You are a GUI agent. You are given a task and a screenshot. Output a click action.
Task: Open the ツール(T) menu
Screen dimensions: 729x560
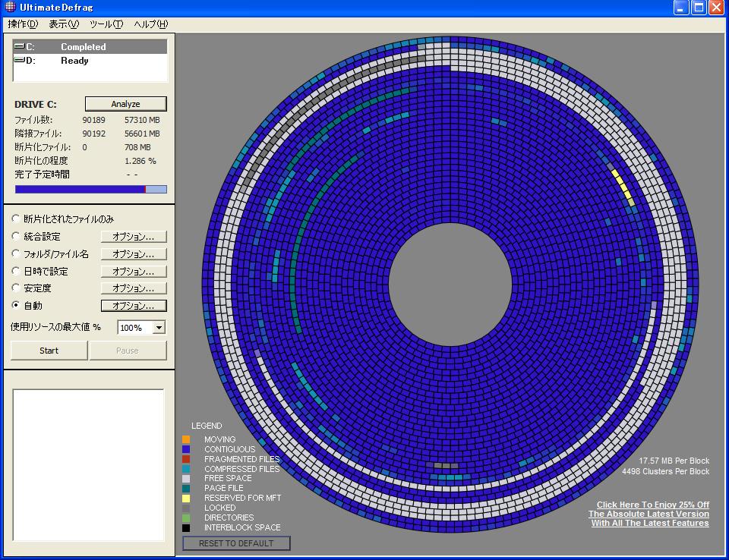106,24
